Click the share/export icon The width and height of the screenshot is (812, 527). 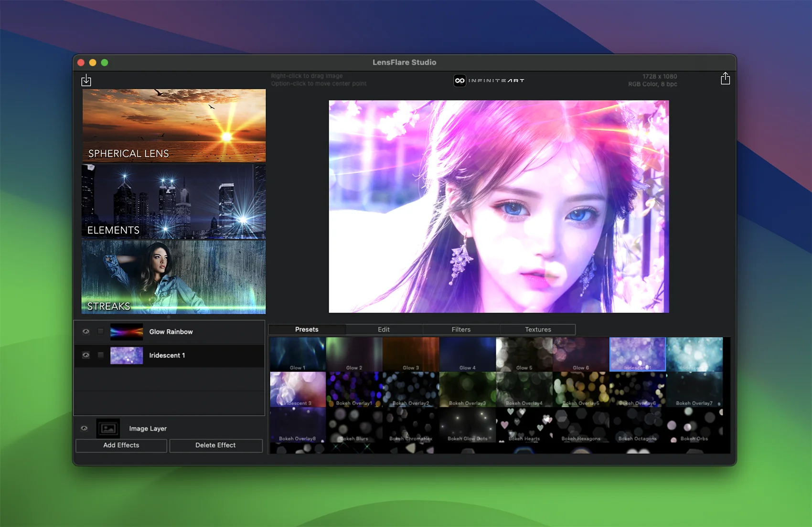point(725,78)
